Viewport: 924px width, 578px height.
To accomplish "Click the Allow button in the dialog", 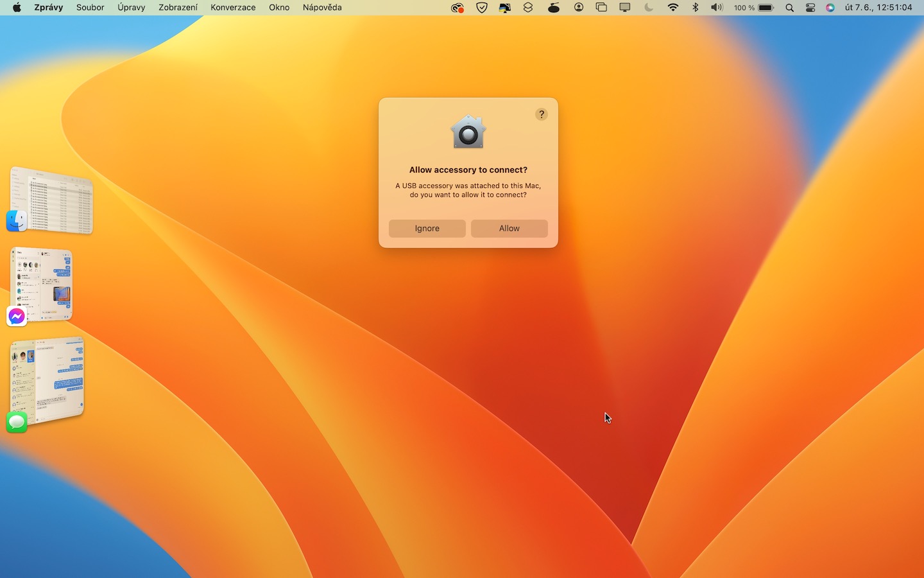I will [509, 229].
